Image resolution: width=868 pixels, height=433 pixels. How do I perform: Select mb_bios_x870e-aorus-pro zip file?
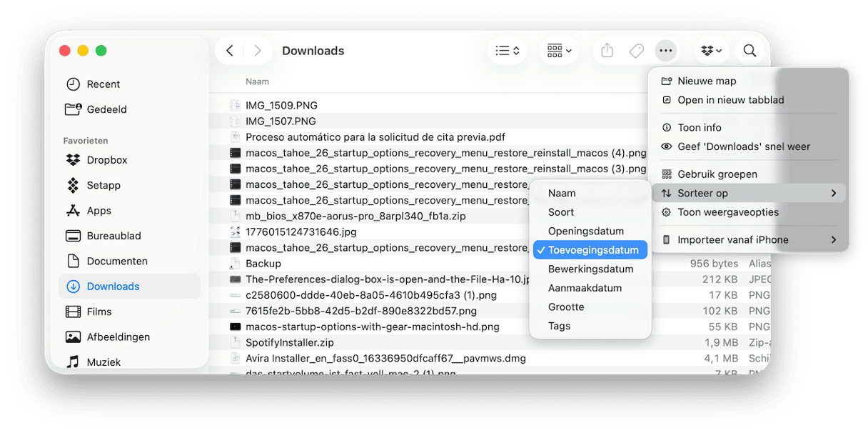coord(355,216)
